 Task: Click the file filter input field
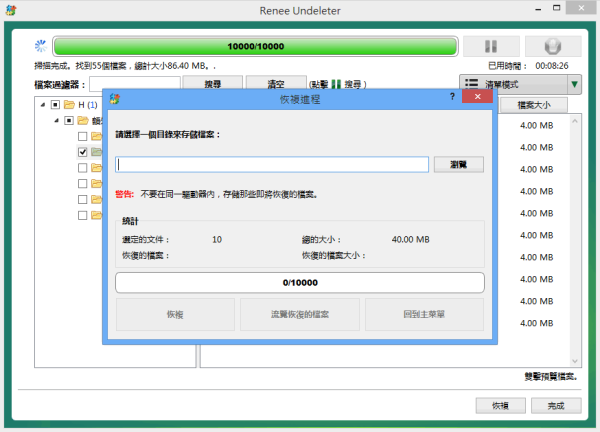(x=135, y=84)
